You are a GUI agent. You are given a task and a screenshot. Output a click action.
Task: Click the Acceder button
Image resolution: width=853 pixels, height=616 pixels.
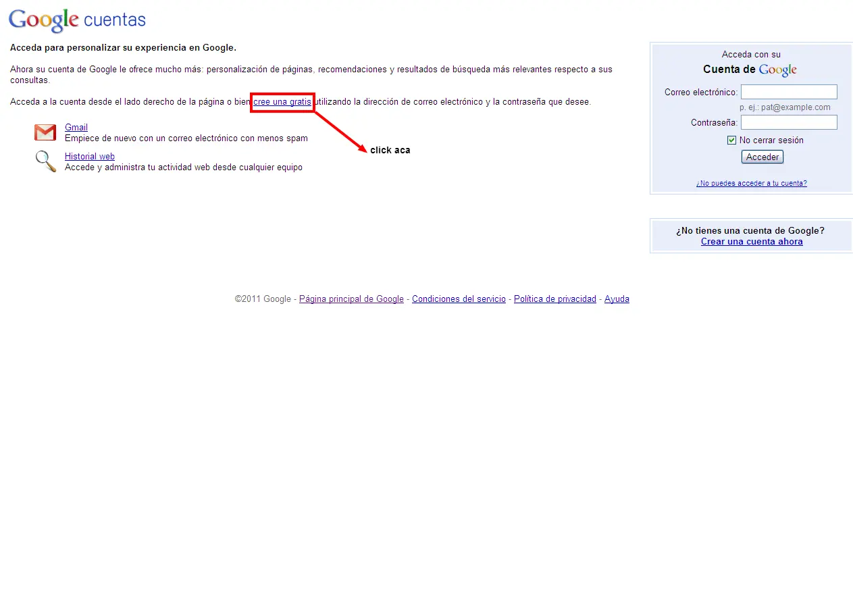762,157
